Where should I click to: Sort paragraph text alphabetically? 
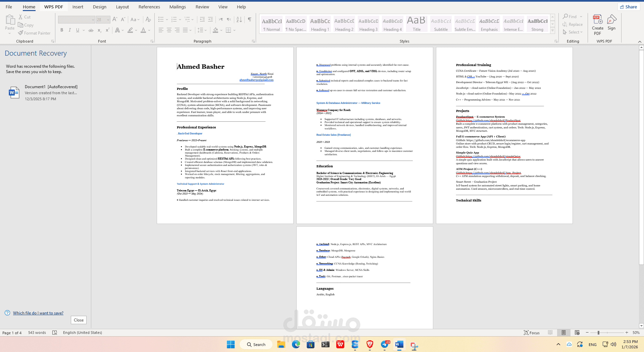click(239, 19)
